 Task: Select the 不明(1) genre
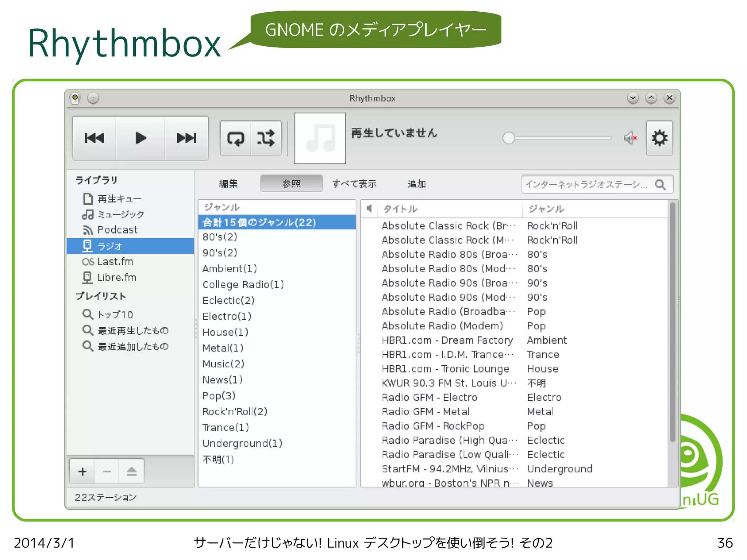coord(277,459)
